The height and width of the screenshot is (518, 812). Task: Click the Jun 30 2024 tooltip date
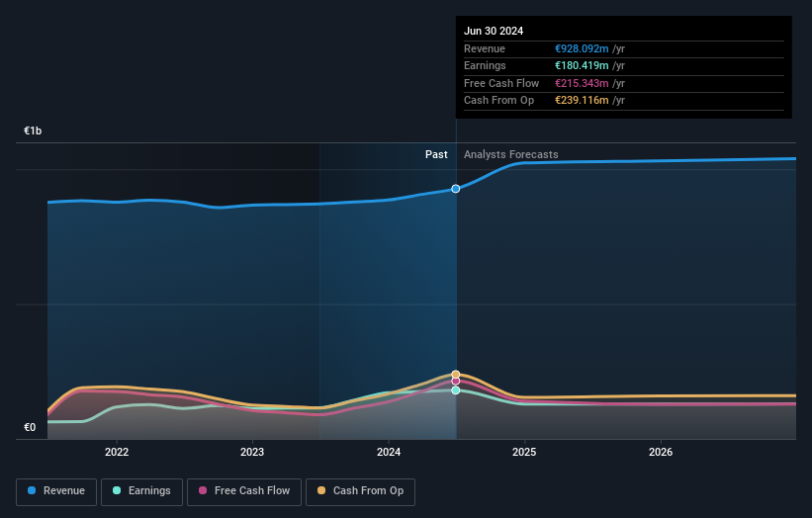(494, 31)
